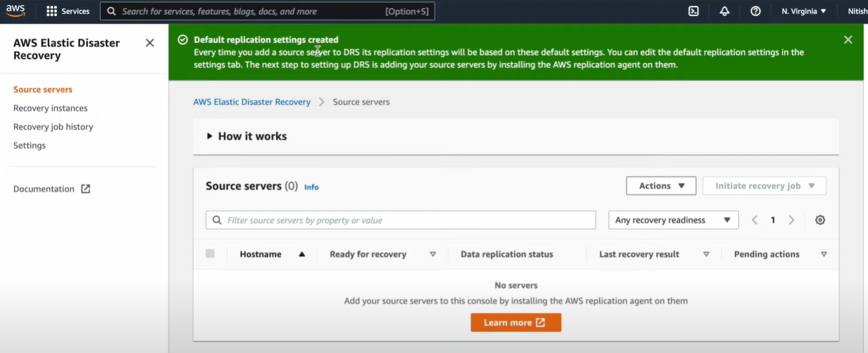
Task: Click the Info link beside Source servers
Action: coord(311,187)
